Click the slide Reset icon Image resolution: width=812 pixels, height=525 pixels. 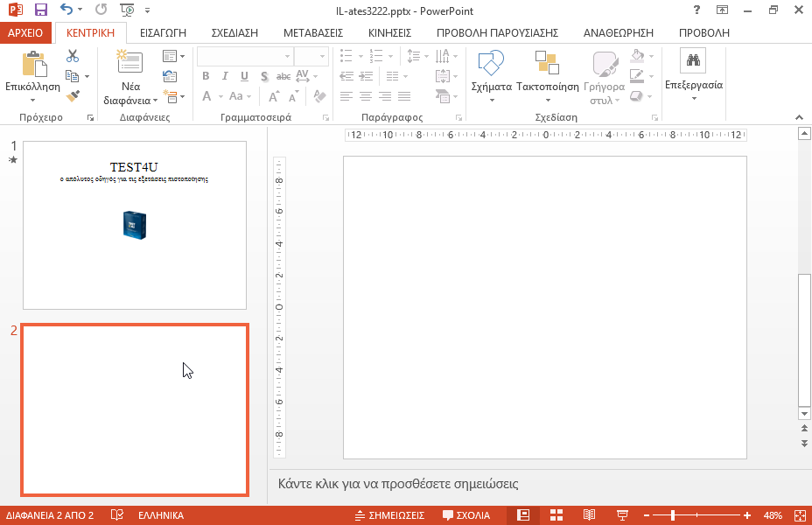pos(170,76)
